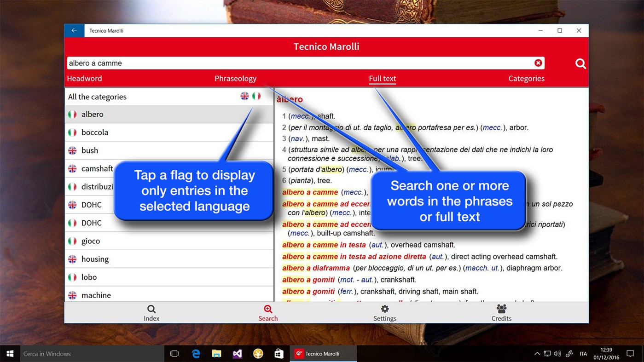Toggle the Italian flag beside the albero entry

tap(72, 114)
